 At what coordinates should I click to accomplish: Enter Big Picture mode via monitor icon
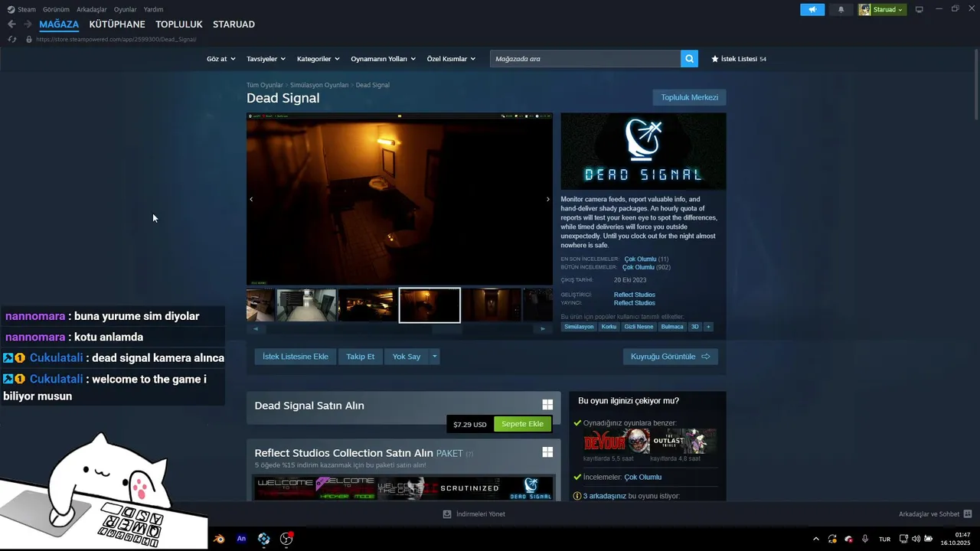tap(919, 9)
